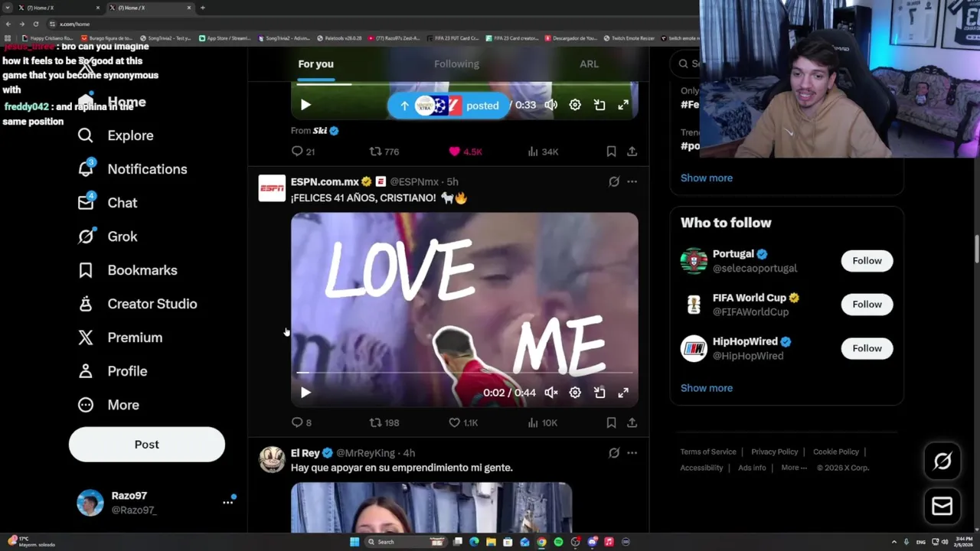Open Chat envelope in sidebar
This screenshot has height=551, width=980.
pos(86,202)
